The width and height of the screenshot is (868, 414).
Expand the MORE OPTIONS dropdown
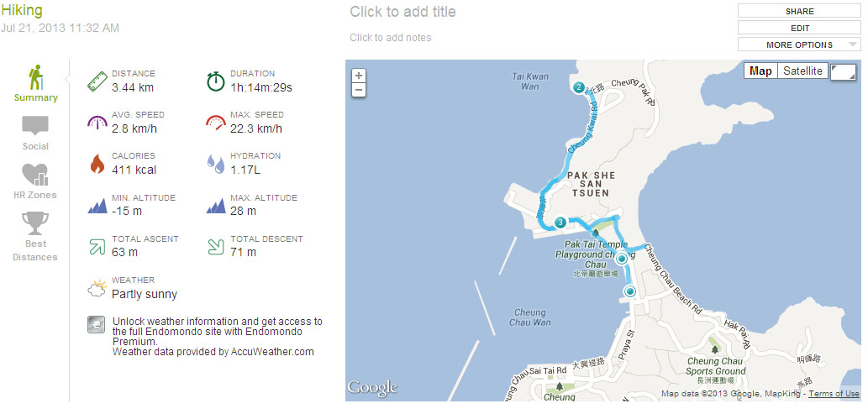tap(799, 45)
